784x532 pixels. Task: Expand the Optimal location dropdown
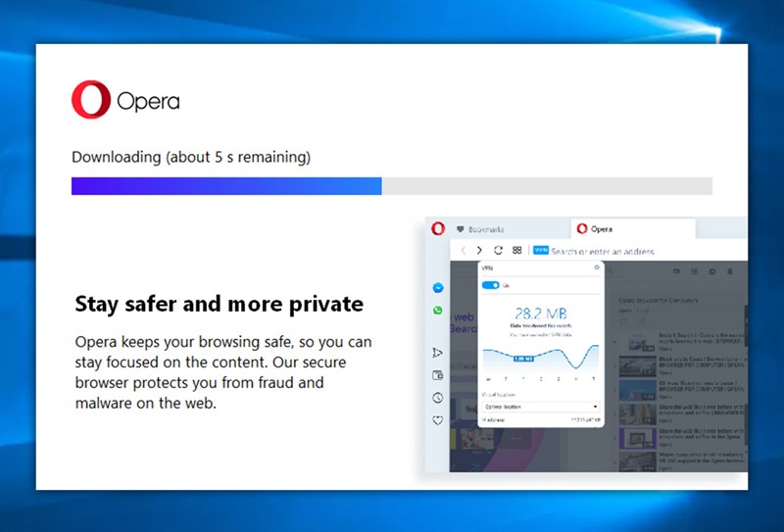[541, 407]
